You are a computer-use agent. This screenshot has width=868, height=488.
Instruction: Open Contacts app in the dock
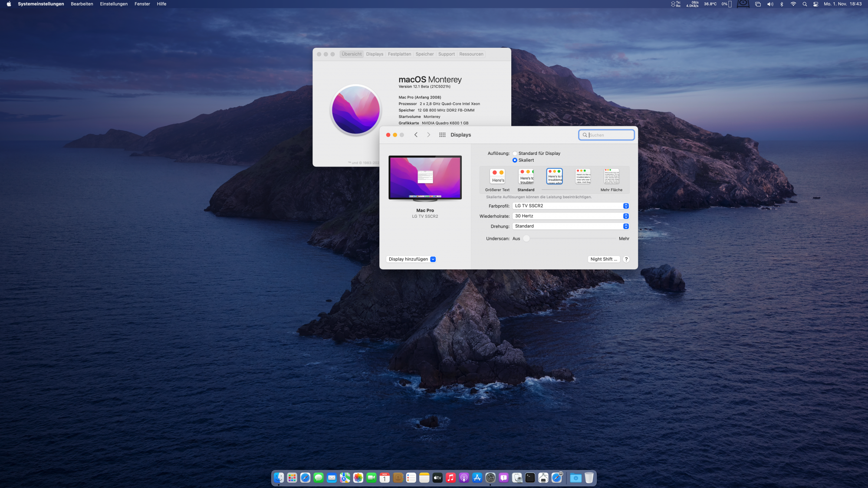(x=398, y=478)
